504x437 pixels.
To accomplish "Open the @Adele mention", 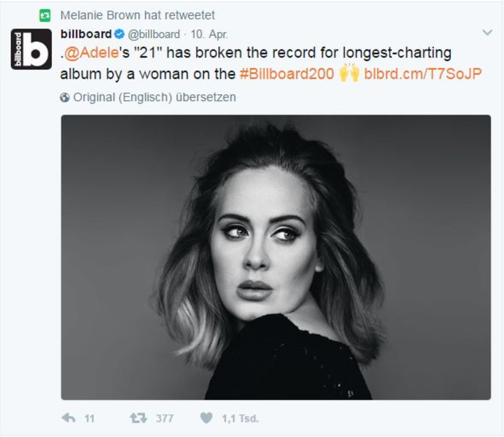I will [92, 53].
